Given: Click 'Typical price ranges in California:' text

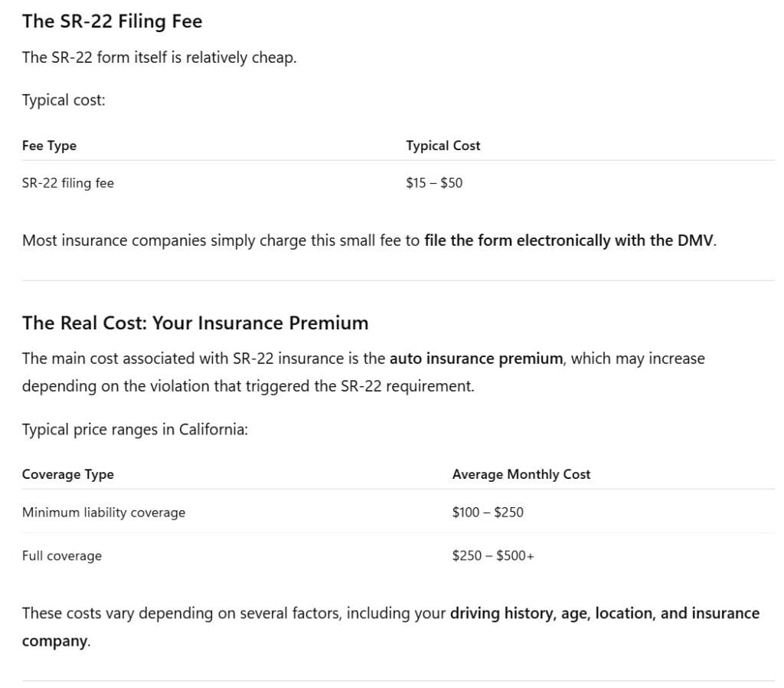Looking at the screenshot, I should (135, 430).
